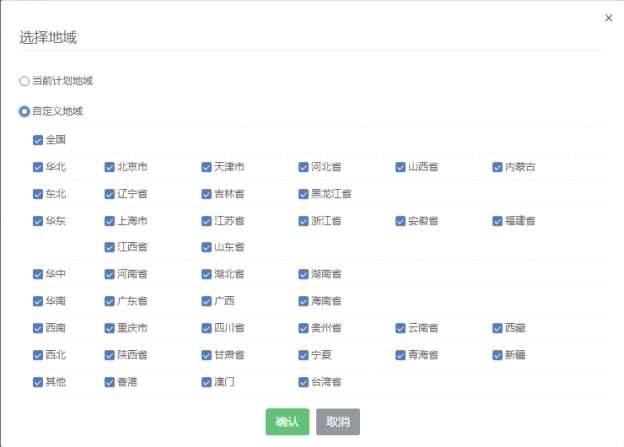Toggle the 天津市 checkbox
Image resolution: width=624 pixels, height=447 pixels.
pyautogui.click(x=206, y=167)
